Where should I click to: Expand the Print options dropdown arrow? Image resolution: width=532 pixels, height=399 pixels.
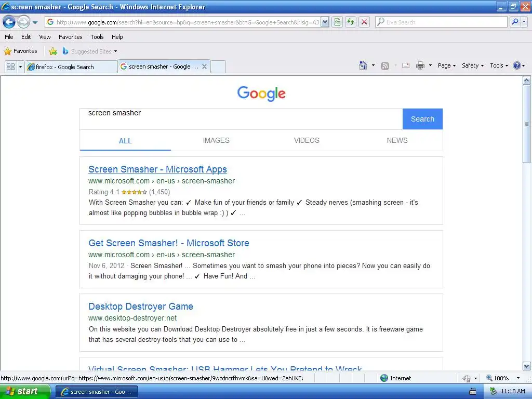430,65
